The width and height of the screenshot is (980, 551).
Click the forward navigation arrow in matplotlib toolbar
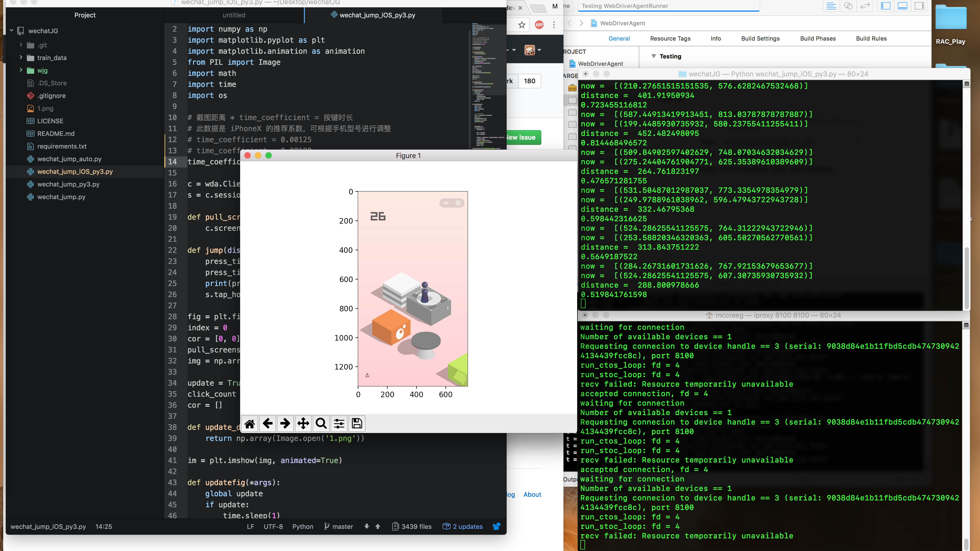pyautogui.click(x=285, y=423)
